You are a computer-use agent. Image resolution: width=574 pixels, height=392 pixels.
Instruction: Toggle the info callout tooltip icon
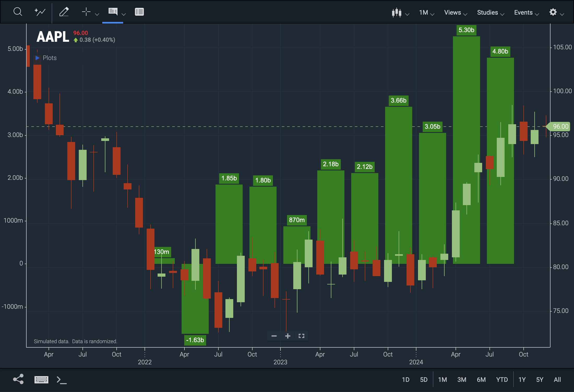pyautogui.click(x=113, y=11)
